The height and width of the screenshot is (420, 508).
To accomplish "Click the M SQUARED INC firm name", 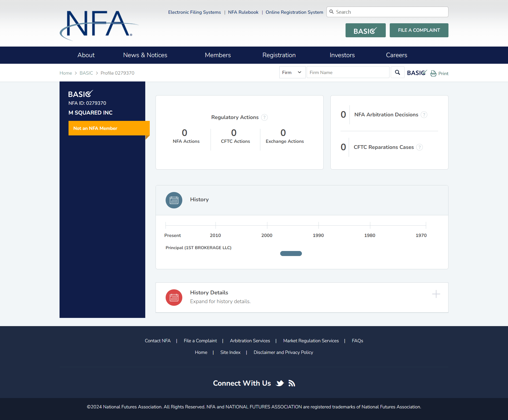I will point(90,113).
